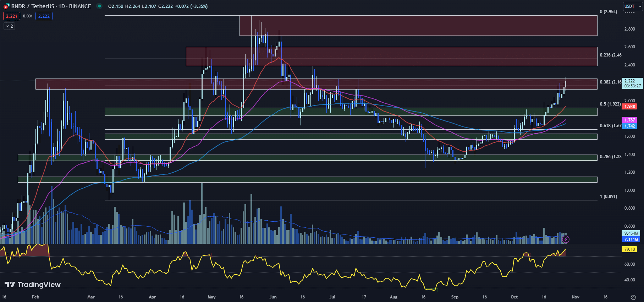This screenshot has height=302, width=644.
Task: Click the blue 1.742 moving average label
Action: pyautogui.click(x=630, y=126)
